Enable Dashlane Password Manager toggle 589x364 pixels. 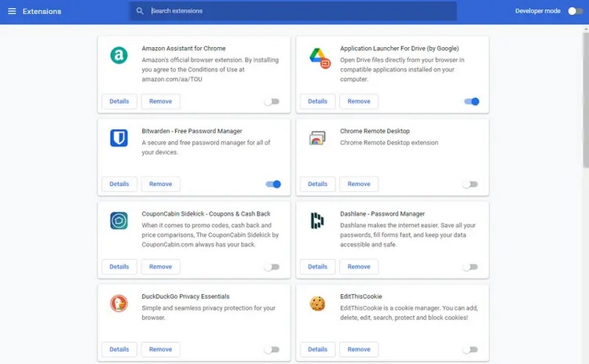point(470,267)
